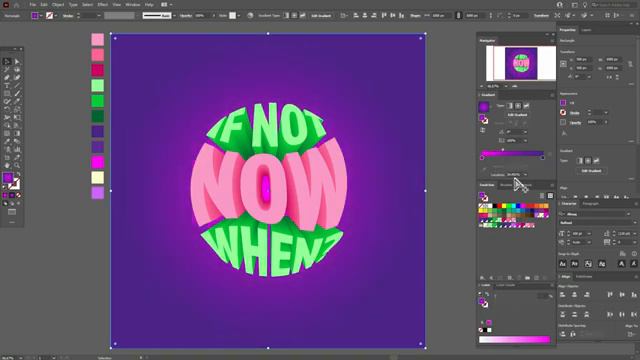Click the Recolor Artwork wheel icon
Viewport: 640px width, 360px height.
250,16
